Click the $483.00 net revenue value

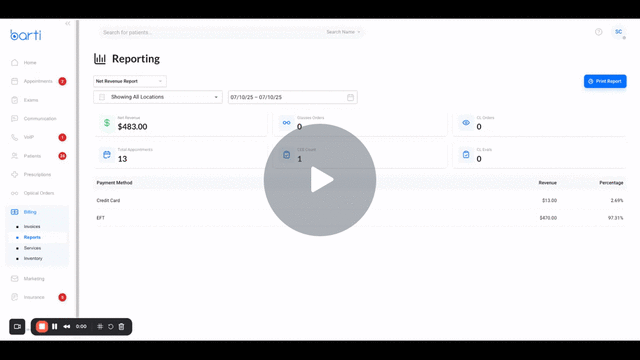coord(132,127)
